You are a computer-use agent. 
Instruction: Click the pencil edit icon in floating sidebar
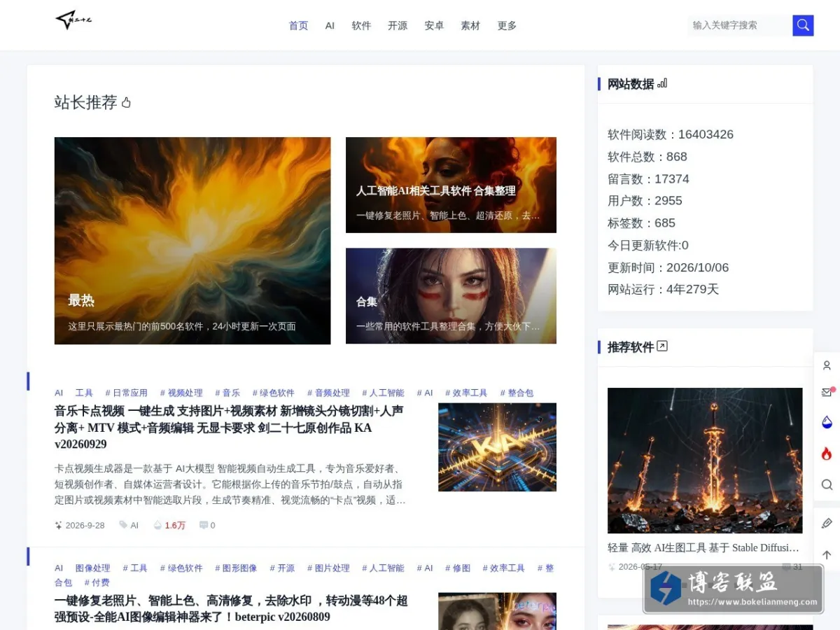click(x=827, y=523)
